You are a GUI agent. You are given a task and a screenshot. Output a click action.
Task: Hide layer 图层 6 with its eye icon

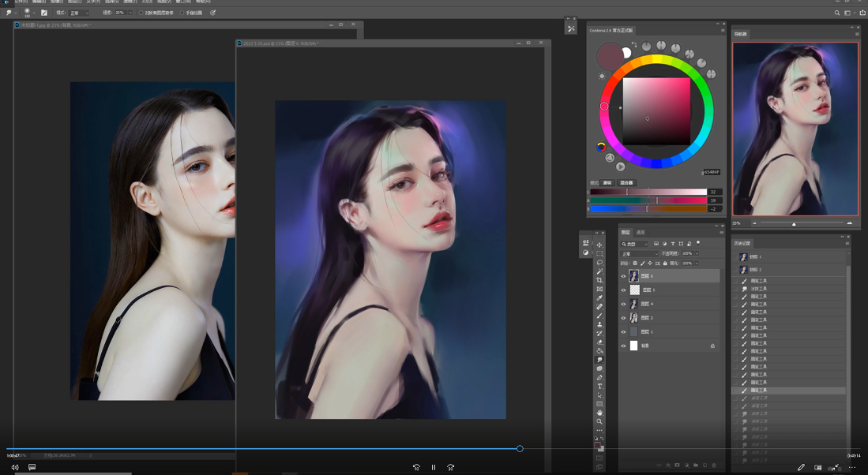coord(623,276)
